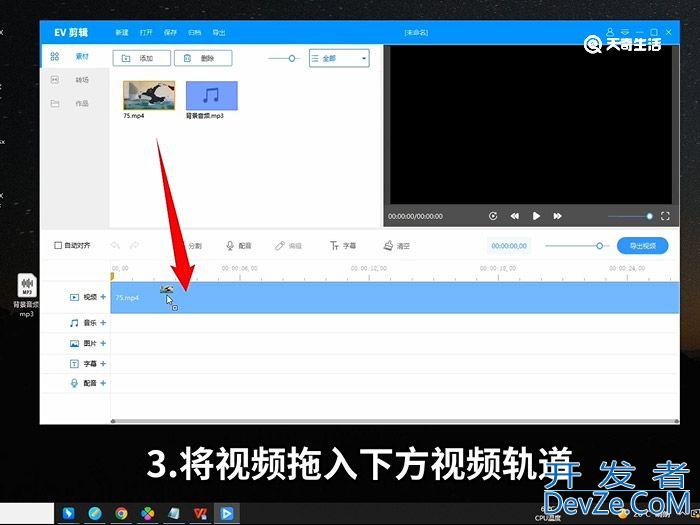This screenshot has height=525, width=700.
Task: Add a clip to the 视频 track
Action: coord(103,297)
